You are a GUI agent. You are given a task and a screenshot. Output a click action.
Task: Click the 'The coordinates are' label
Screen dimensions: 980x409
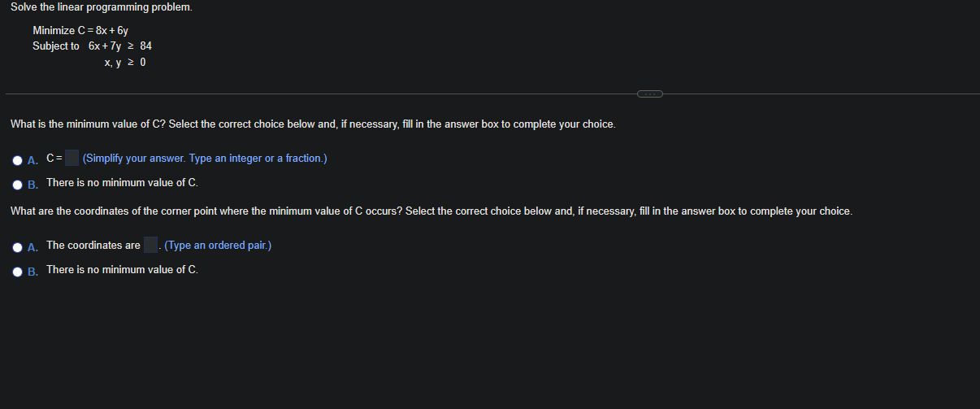[x=93, y=245]
